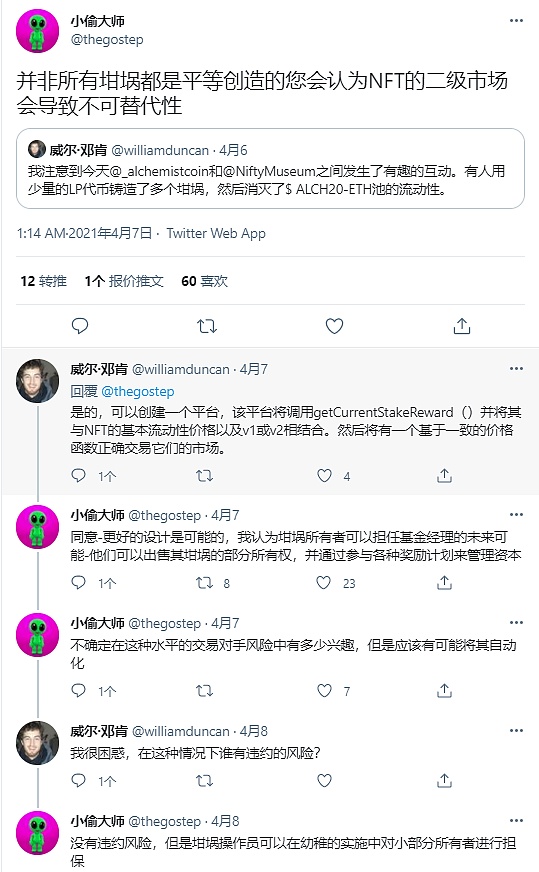Open the green alien avatar at top
This screenshot has width=539, height=872.
[x=37, y=31]
